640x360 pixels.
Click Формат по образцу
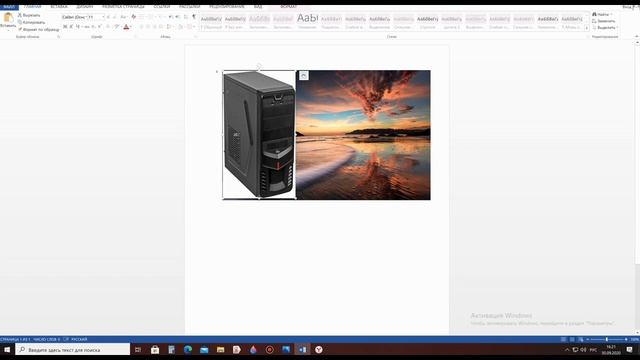(x=38, y=29)
